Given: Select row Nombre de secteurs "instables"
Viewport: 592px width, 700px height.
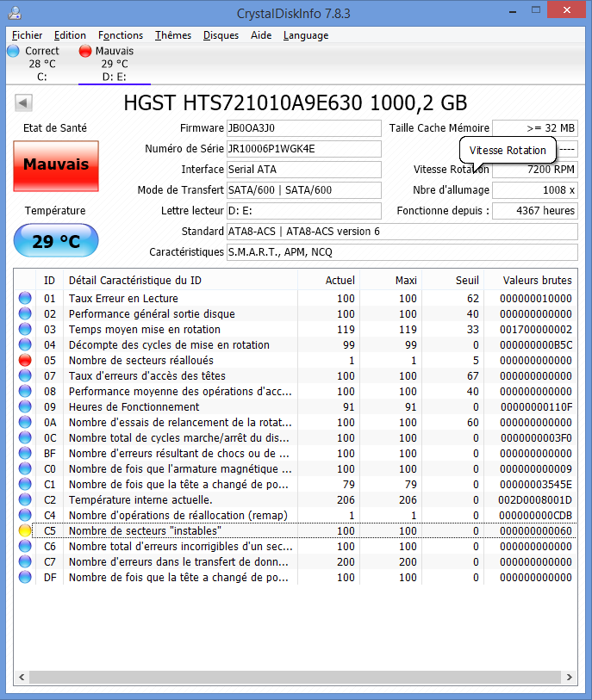Looking at the screenshot, I should [x=296, y=530].
